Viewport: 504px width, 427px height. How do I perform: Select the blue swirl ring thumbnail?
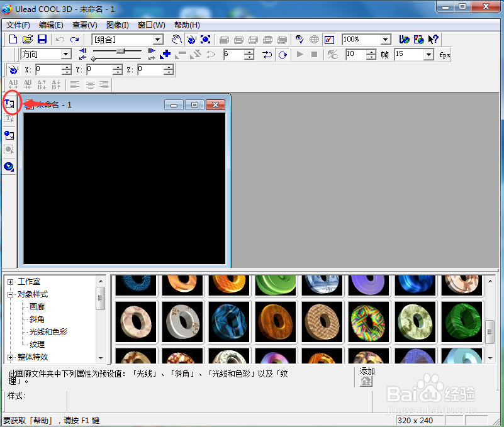point(229,321)
